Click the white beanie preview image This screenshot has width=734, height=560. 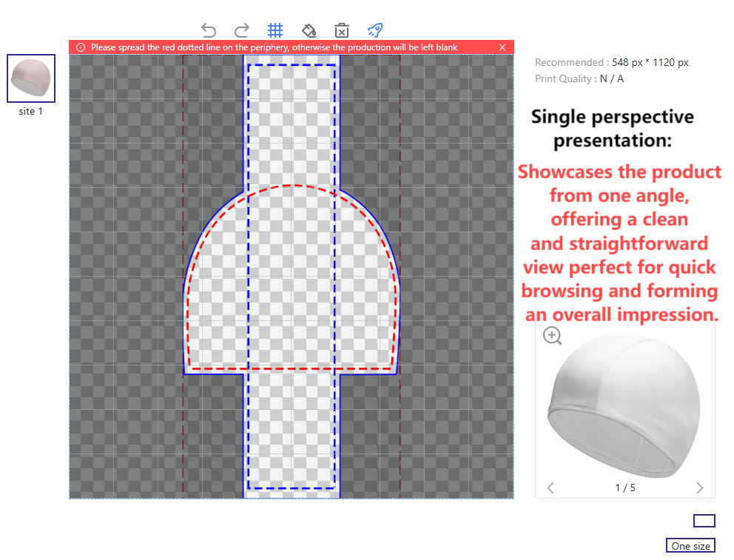tap(624, 406)
